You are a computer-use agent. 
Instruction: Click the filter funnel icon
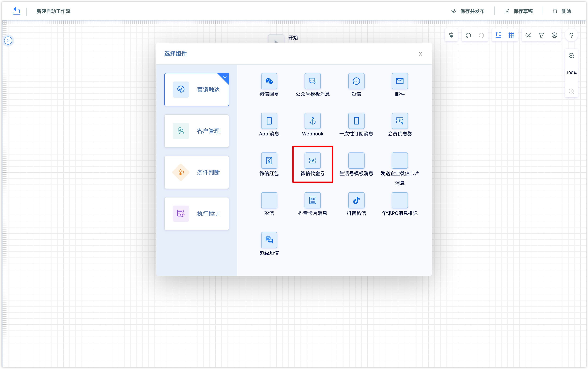(541, 35)
